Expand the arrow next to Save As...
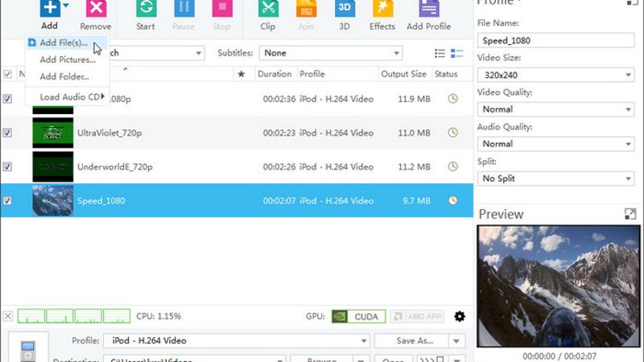The width and height of the screenshot is (644, 362). tap(456, 341)
